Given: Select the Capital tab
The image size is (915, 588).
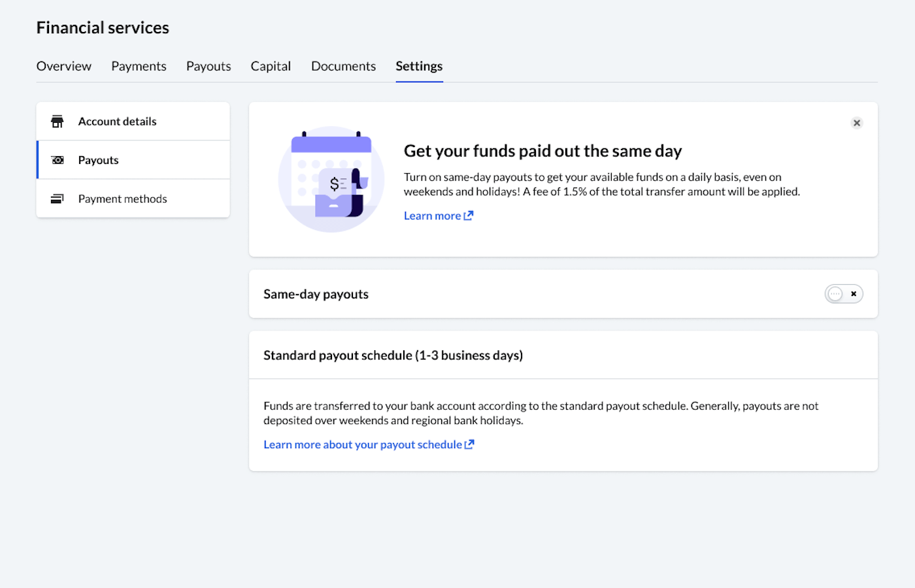Looking at the screenshot, I should [271, 66].
